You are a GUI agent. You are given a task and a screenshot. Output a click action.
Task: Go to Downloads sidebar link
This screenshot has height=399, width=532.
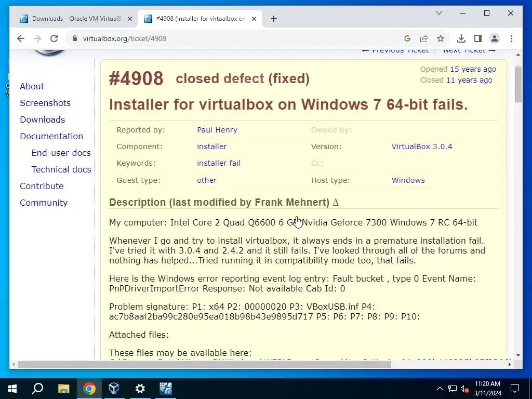click(43, 119)
